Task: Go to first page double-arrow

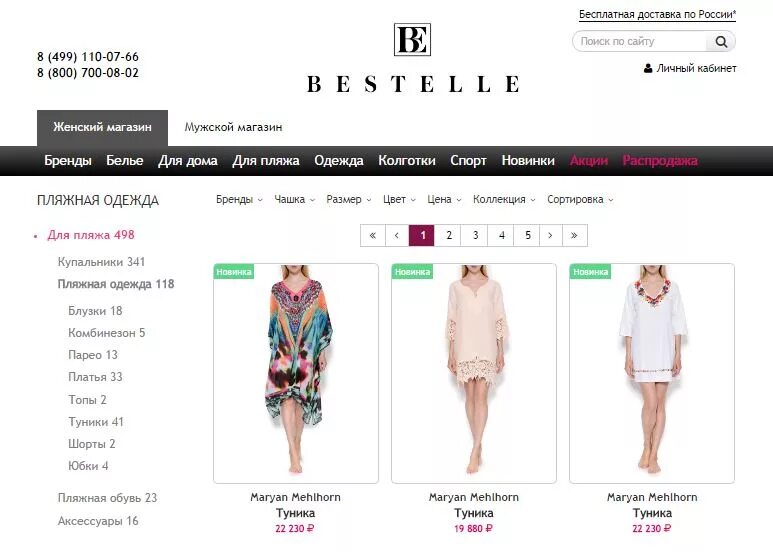Action: [373, 235]
